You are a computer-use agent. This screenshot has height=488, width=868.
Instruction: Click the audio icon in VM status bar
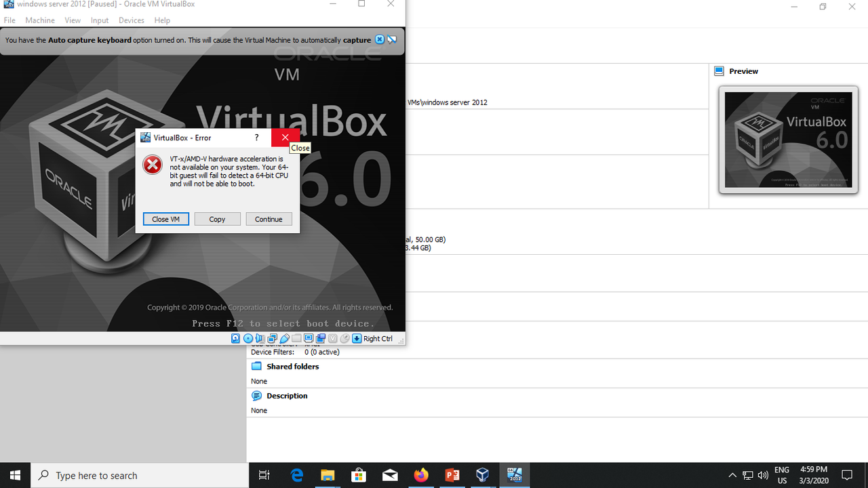pos(260,338)
